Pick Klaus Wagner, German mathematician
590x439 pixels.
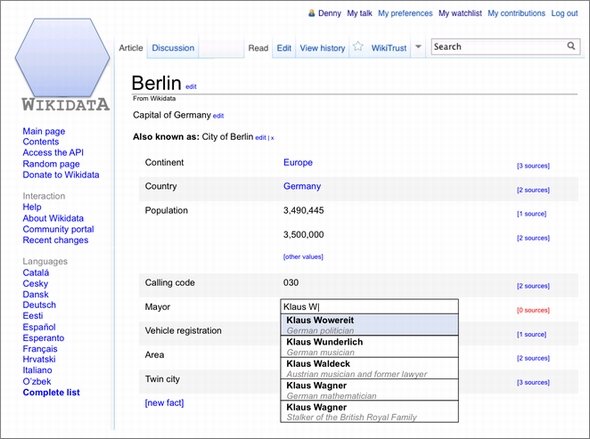[x=370, y=390]
